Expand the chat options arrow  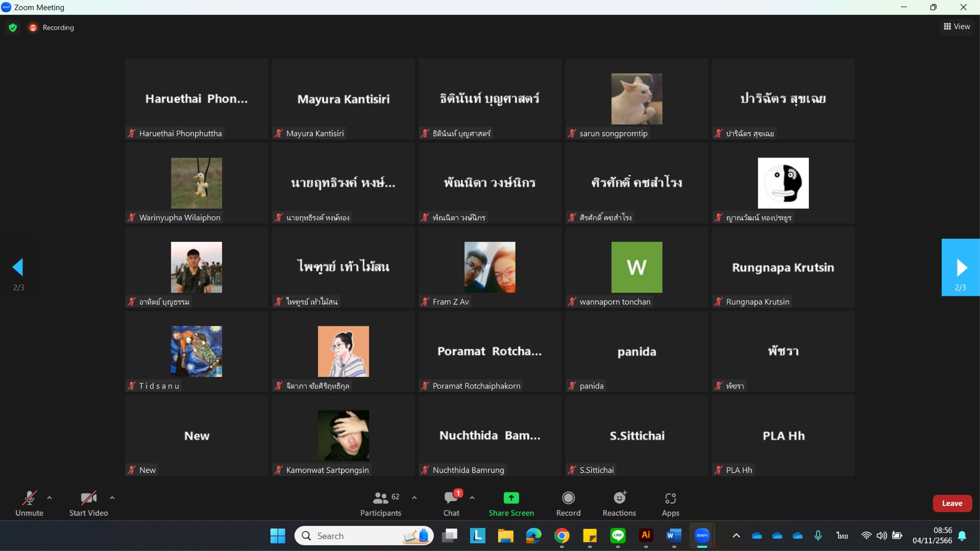pyautogui.click(x=472, y=498)
